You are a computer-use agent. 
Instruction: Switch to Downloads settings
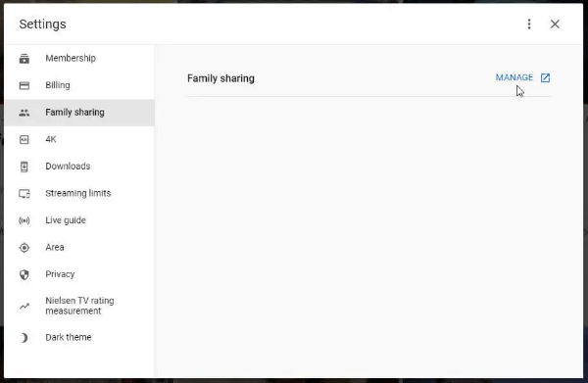tap(79, 167)
